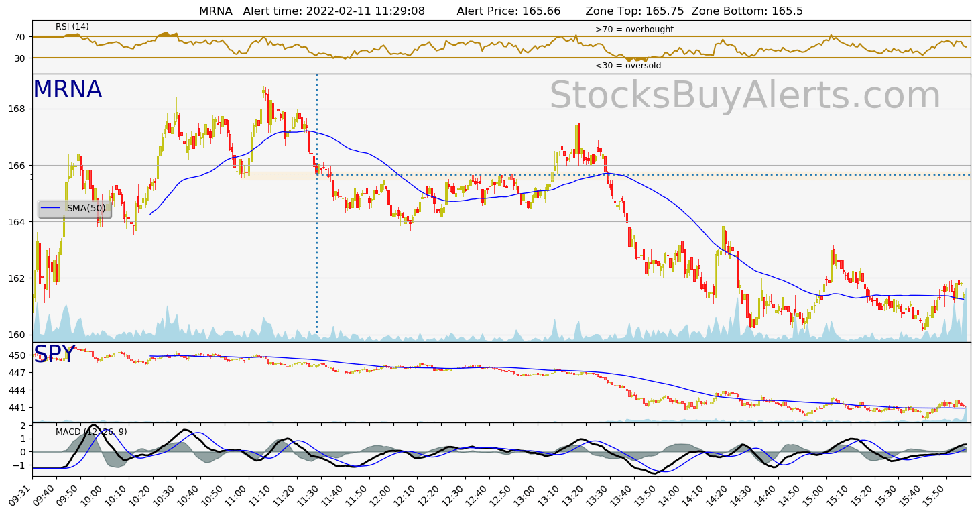Click the 450 SPY axis label
Screen dimensions: 980x515
click(17, 355)
